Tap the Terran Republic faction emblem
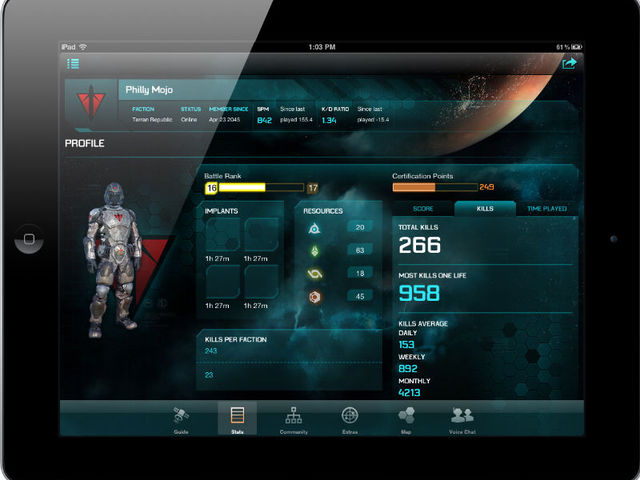This screenshot has height=480, width=640. pos(91,102)
